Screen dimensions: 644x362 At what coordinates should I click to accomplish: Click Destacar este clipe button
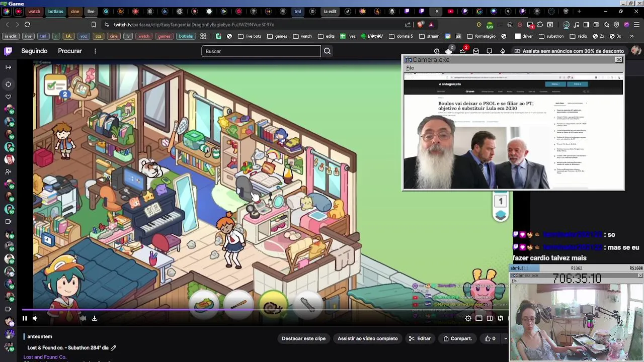click(303, 338)
